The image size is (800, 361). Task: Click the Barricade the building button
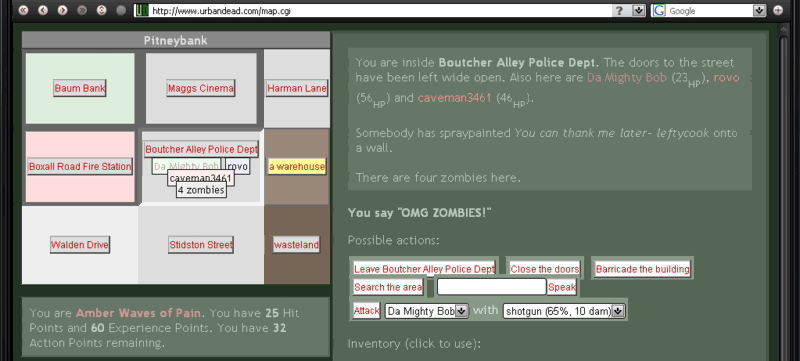coord(642,269)
